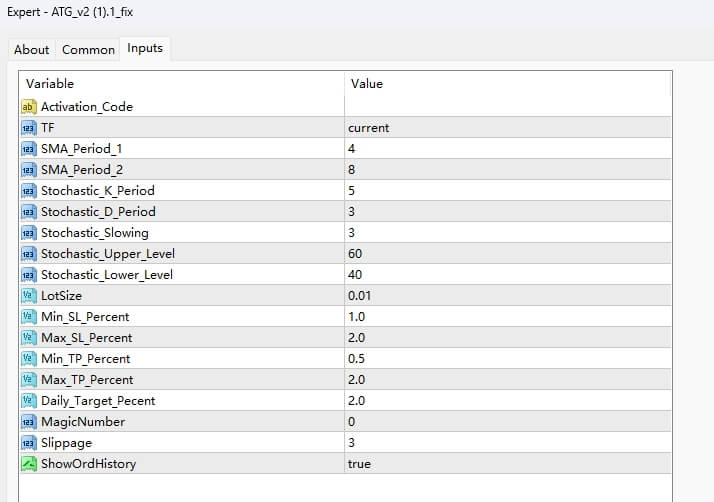The width and height of the screenshot is (714, 502).
Task: Edit the empty Activation_Code value field
Action: (506, 106)
